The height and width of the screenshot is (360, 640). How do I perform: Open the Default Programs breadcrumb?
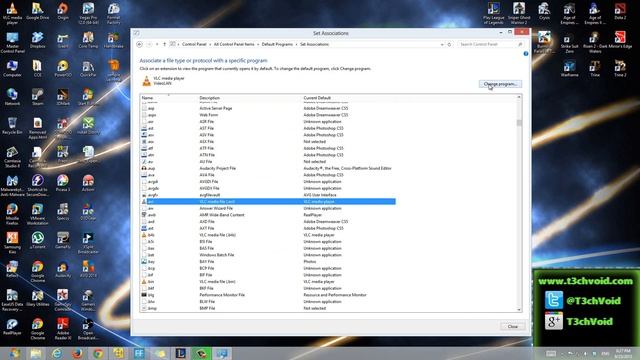pyautogui.click(x=277, y=44)
